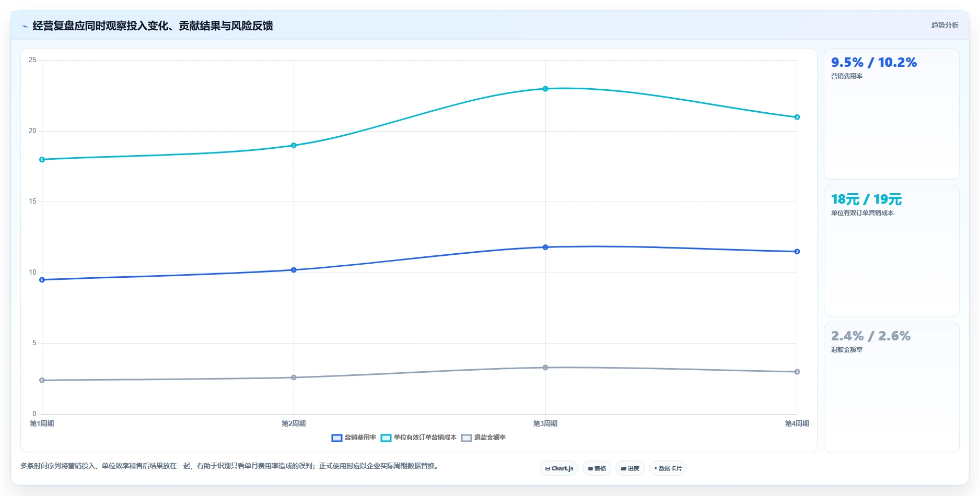The width and height of the screenshot is (980, 496).
Task: Click the gray data point at 第1周期
Action: tap(42, 381)
